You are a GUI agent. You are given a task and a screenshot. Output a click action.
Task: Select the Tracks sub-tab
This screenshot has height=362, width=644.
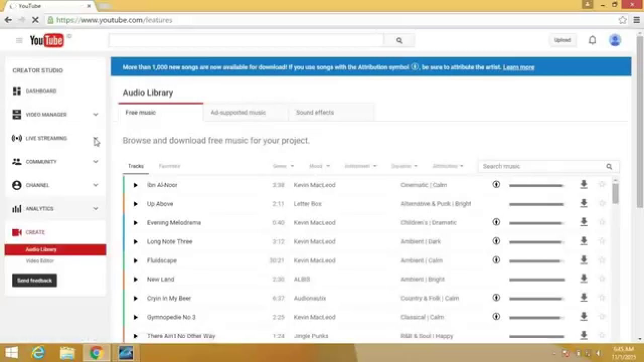136,166
